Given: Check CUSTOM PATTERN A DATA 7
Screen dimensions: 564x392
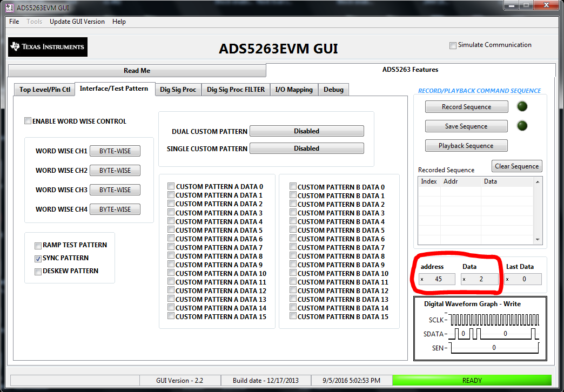Looking at the screenshot, I should pyautogui.click(x=171, y=247).
